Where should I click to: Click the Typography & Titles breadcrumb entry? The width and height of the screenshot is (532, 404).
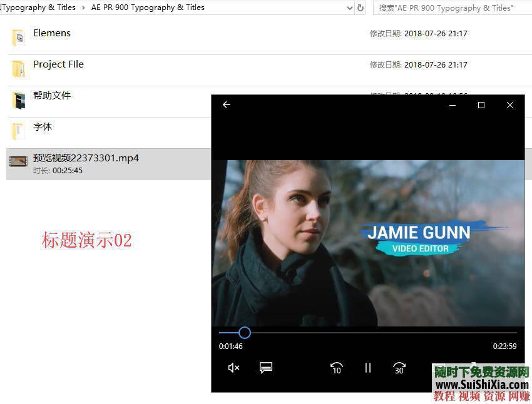(x=38, y=8)
